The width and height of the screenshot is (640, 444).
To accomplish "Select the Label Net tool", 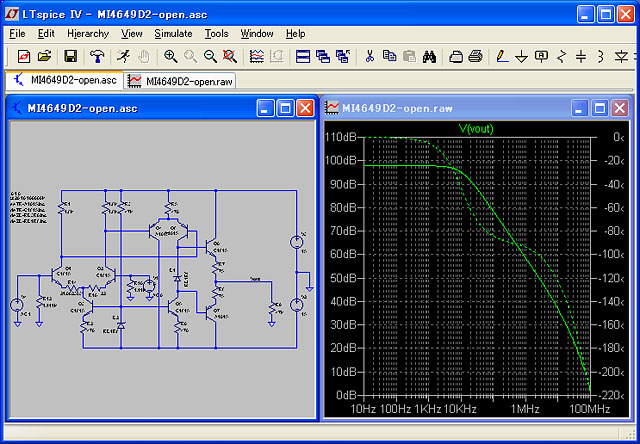I will pos(542,56).
